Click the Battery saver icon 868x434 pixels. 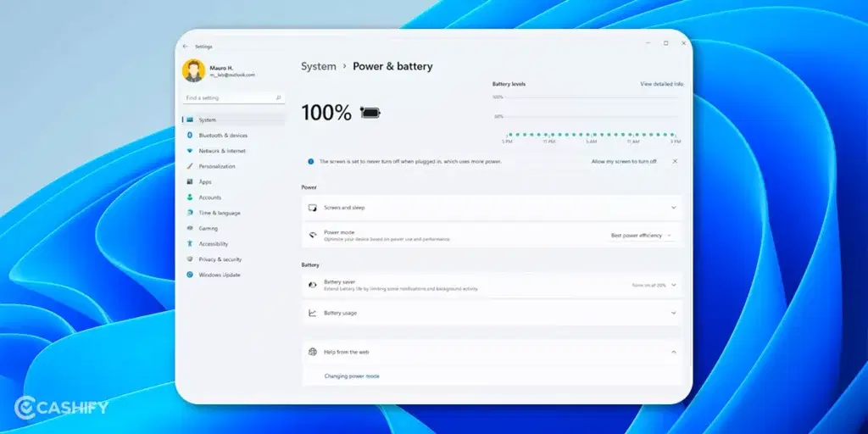click(313, 285)
